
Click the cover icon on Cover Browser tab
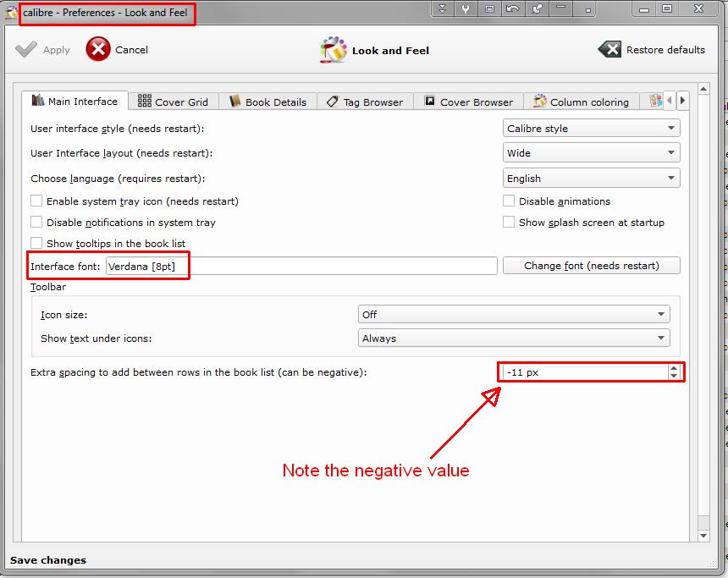tap(430, 100)
